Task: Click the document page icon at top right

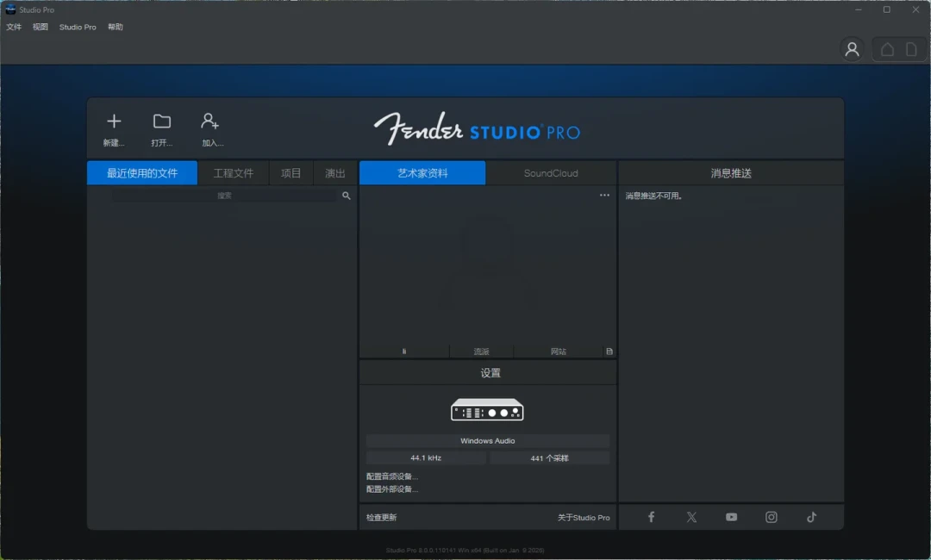Action: [x=911, y=49]
